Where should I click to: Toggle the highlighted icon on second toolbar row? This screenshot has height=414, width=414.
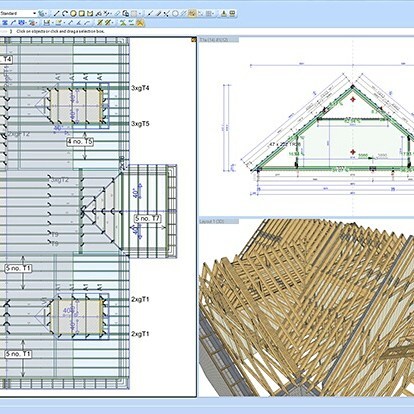click(140, 23)
